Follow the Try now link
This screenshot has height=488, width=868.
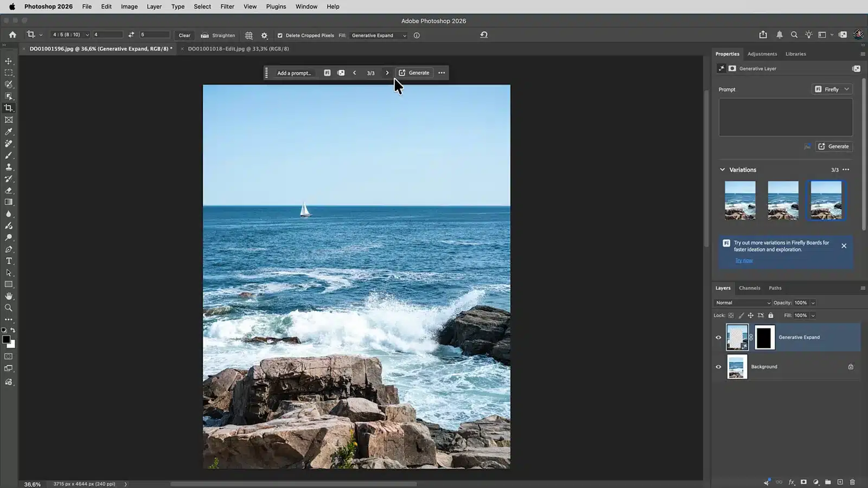(744, 261)
